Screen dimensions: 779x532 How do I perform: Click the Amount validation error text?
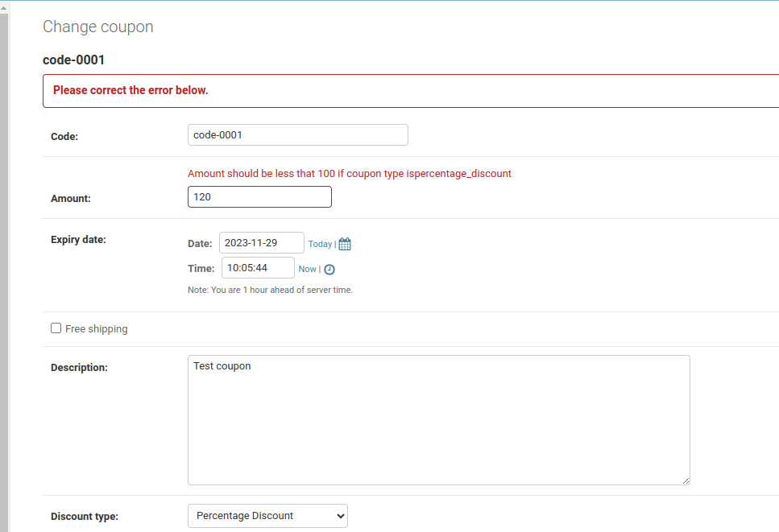point(348,173)
